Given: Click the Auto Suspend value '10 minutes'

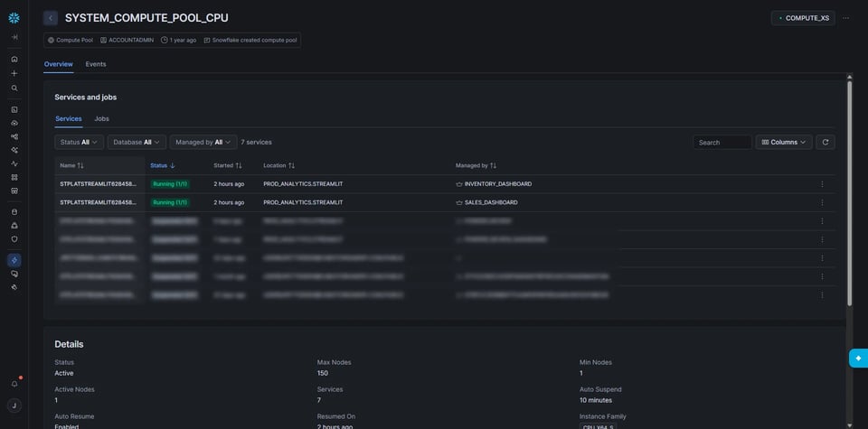Looking at the screenshot, I should [596, 400].
